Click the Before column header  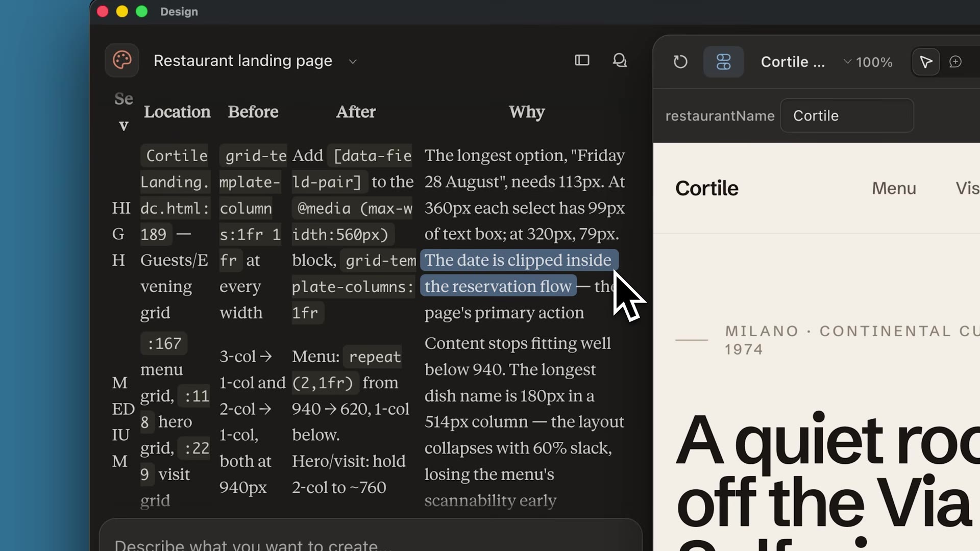[x=253, y=112]
